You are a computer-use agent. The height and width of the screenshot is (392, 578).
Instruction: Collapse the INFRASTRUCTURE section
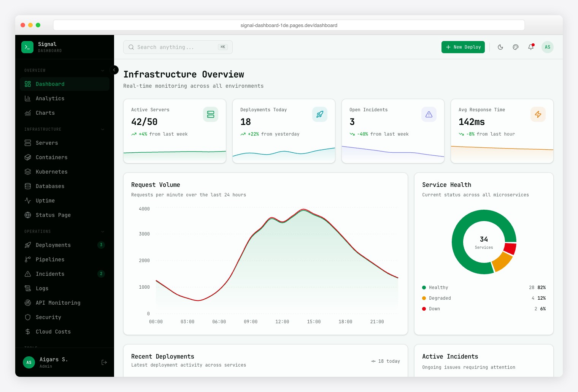(102, 129)
